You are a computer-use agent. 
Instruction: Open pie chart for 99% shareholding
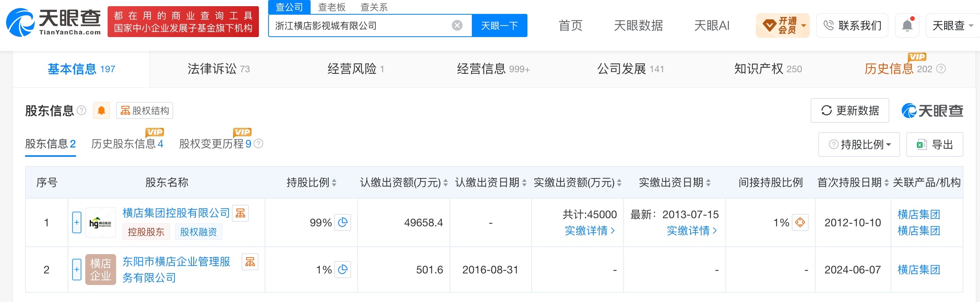pos(343,222)
